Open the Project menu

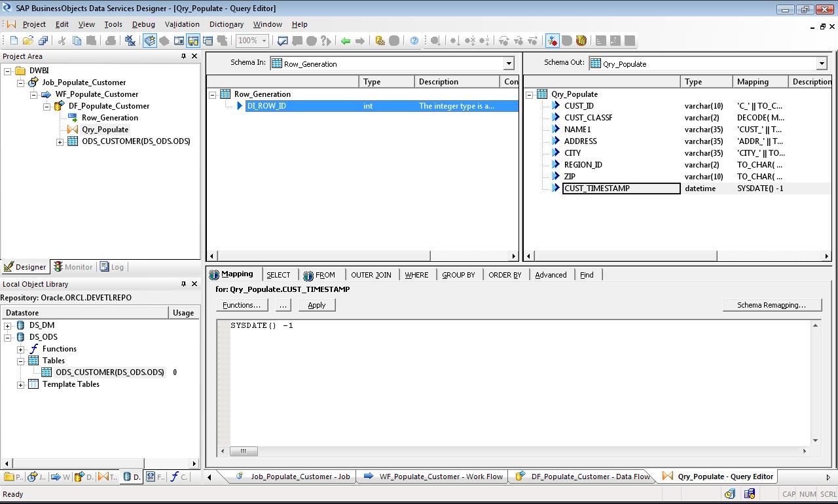(x=34, y=24)
